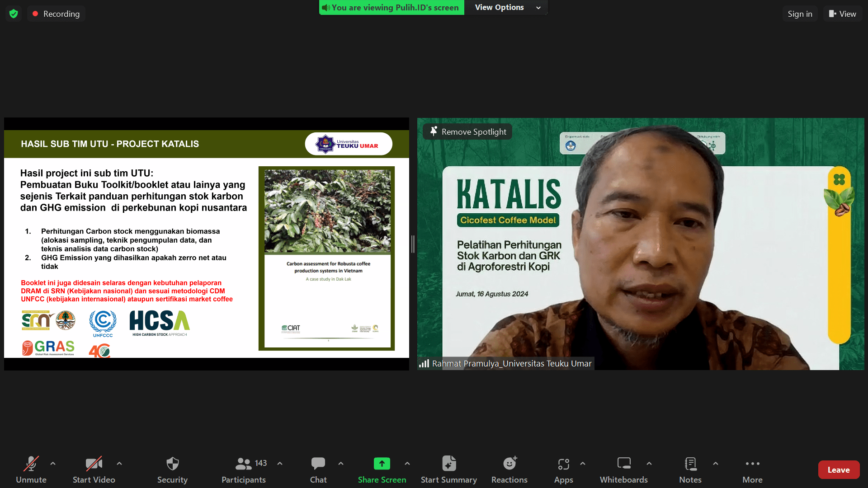Image resolution: width=868 pixels, height=488 pixels.
Task: Leave the meeting
Action: [x=839, y=470]
